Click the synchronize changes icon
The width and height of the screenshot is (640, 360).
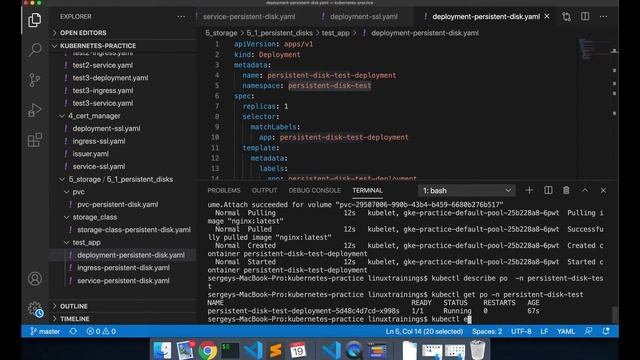click(73, 331)
